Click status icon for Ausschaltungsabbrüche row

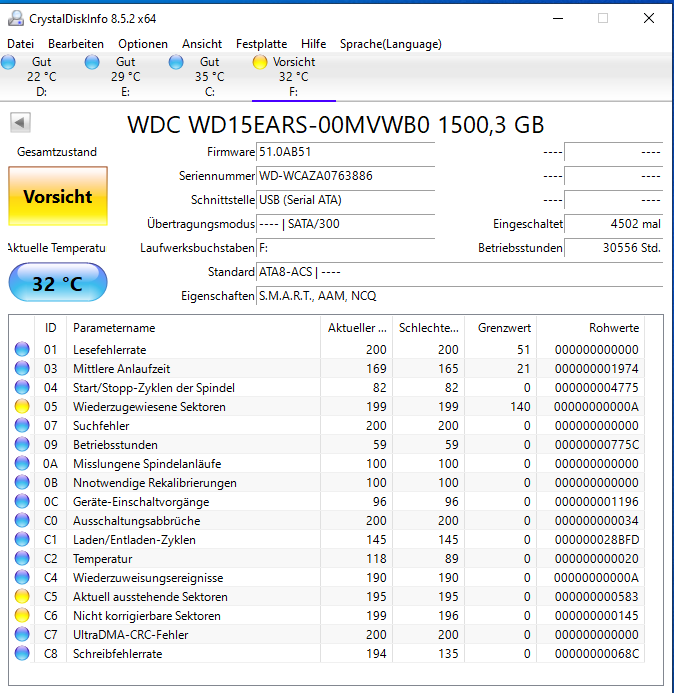(22, 520)
